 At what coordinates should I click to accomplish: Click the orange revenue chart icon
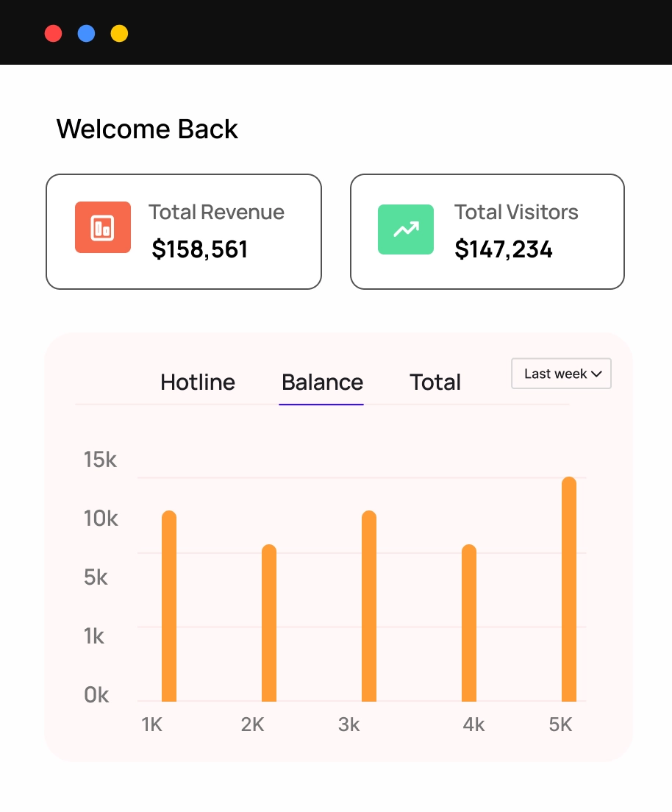[x=102, y=227]
